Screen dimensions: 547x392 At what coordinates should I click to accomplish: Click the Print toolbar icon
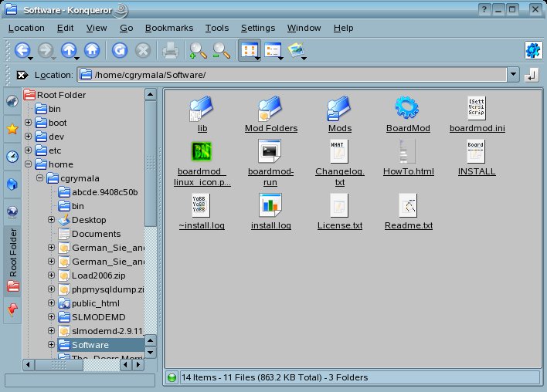[171, 50]
